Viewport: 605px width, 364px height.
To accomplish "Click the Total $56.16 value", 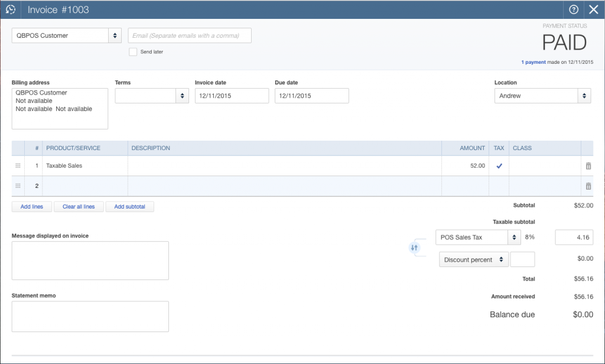I will pyautogui.click(x=583, y=279).
